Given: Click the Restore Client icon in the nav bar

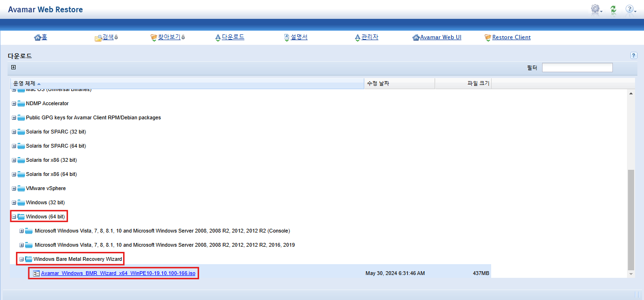Looking at the screenshot, I should 488,37.
